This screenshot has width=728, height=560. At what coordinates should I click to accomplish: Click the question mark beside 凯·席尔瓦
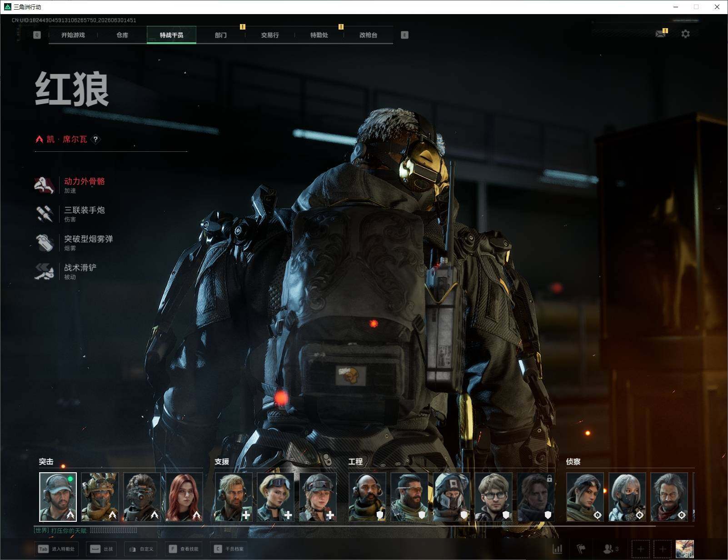95,140
